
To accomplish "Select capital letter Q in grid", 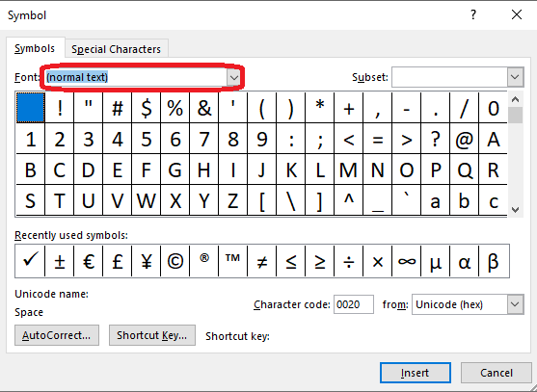I will pyautogui.click(x=464, y=170).
